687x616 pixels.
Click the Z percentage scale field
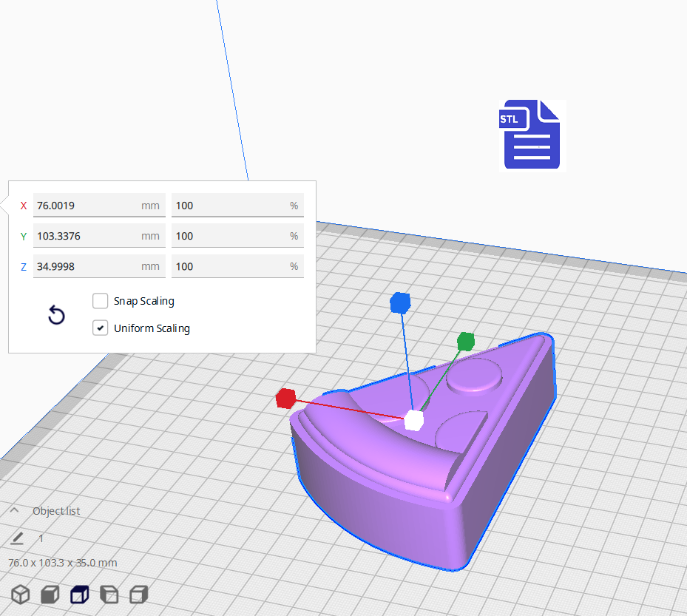229,266
